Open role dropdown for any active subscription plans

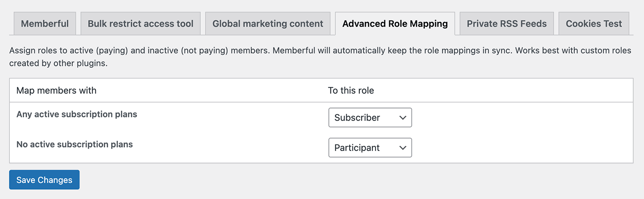tap(370, 117)
